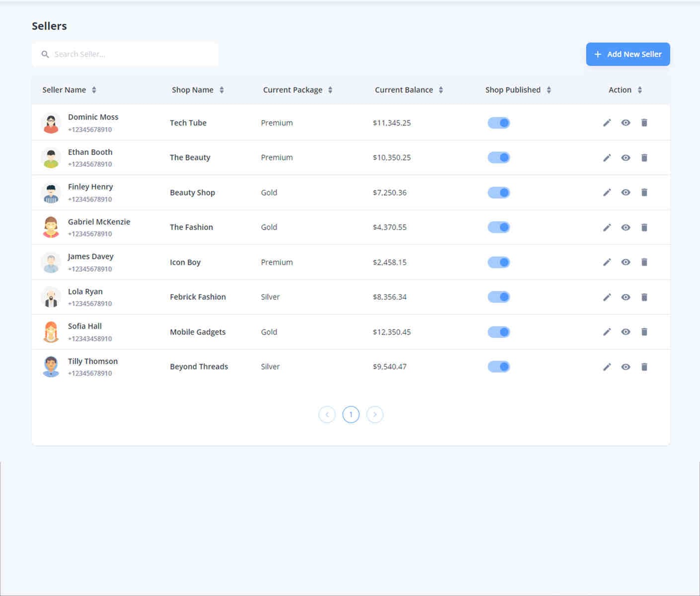Disable shop publishing for Mobile Gadgets
The width and height of the screenshot is (700, 596).
coord(498,332)
